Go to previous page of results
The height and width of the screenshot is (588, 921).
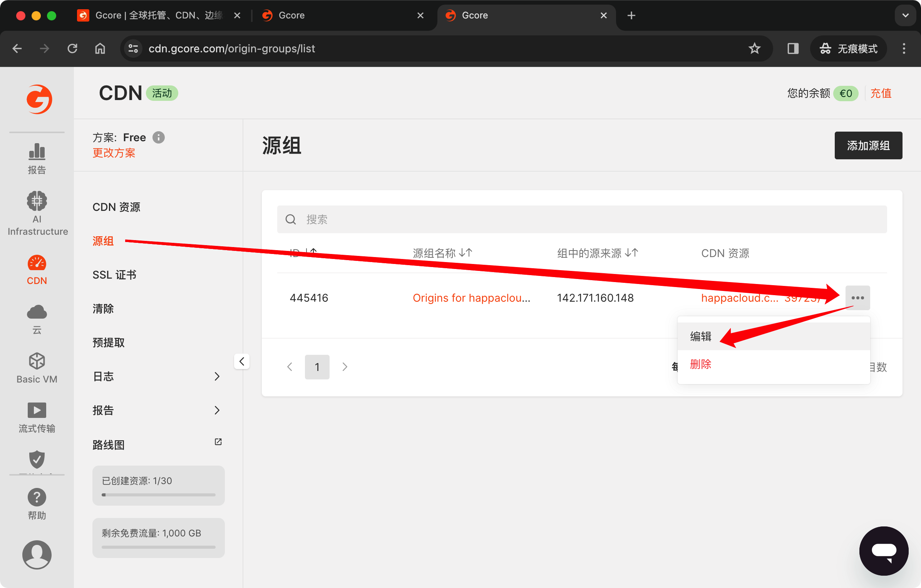click(290, 367)
